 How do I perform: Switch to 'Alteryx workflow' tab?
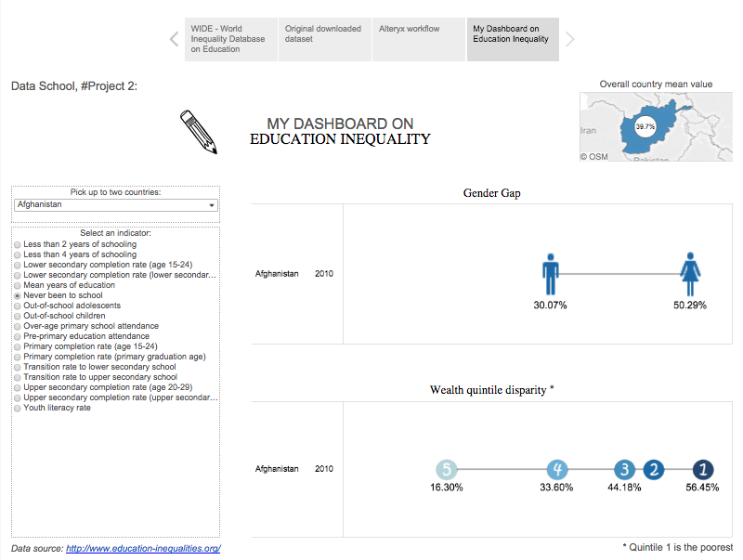click(x=419, y=39)
